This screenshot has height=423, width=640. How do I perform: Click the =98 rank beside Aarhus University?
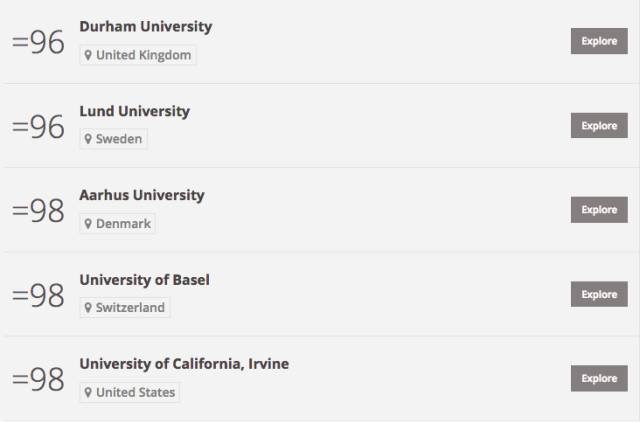tap(38, 211)
